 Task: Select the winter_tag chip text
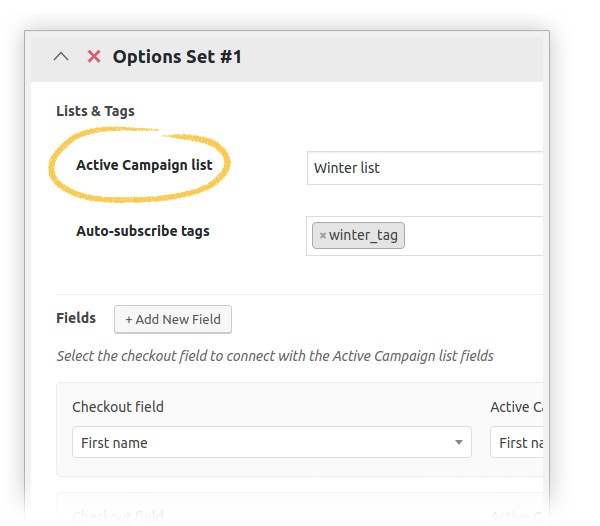(x=363, y=236)
